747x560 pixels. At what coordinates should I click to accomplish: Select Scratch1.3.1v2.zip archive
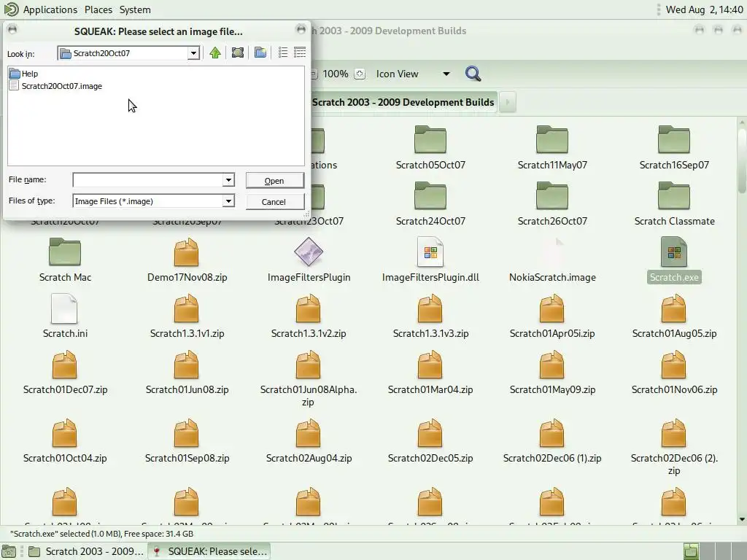309,316
